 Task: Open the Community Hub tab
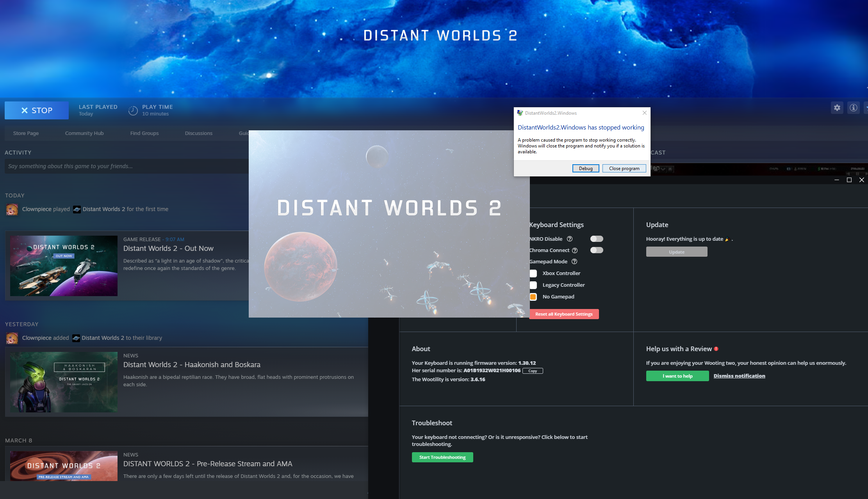(x=84, y=133)
